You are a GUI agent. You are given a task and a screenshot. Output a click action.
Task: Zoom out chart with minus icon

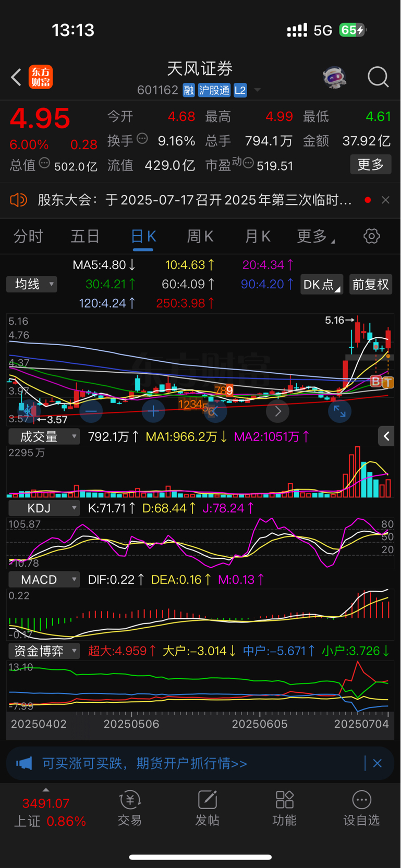point(91,411)
